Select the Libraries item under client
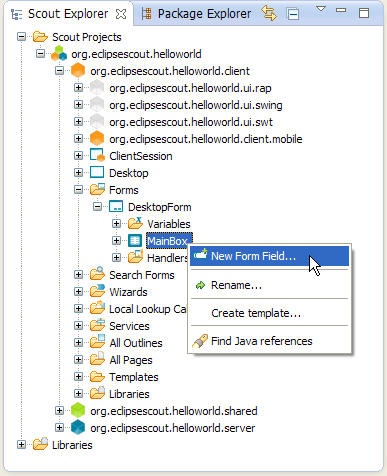Image resolution: width=387 pixels, height=476 pixels. tap(129, 394)
